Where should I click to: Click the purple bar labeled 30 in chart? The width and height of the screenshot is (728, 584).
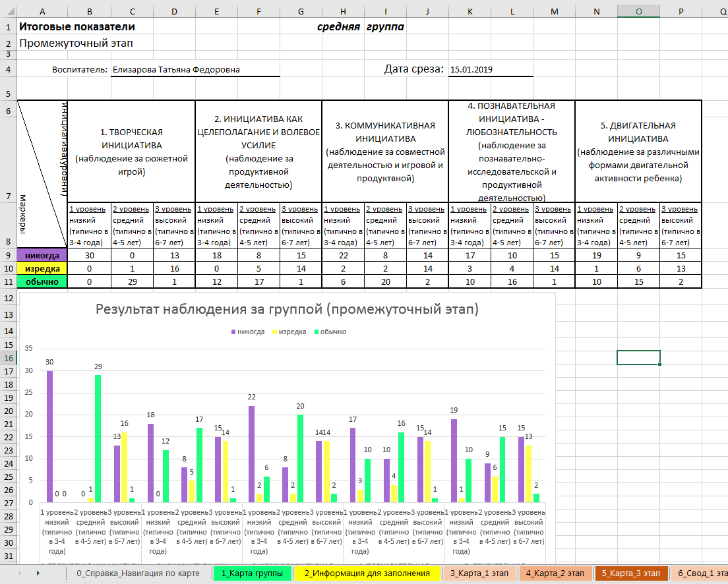point(49,436)
